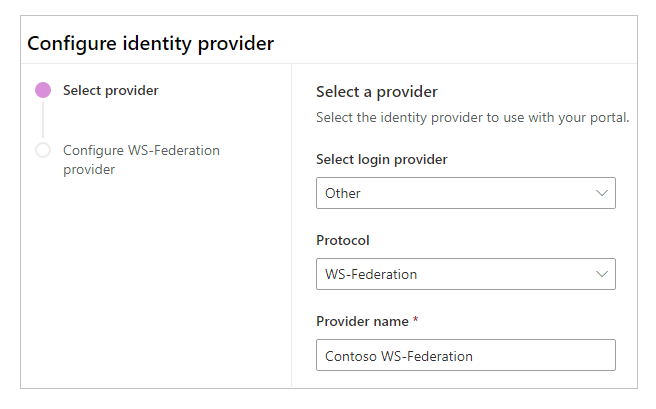The height and width of the screenshot is (409, 656).
Task: Click the filled purple Select provider step circle
Action: tap(43, 90)
